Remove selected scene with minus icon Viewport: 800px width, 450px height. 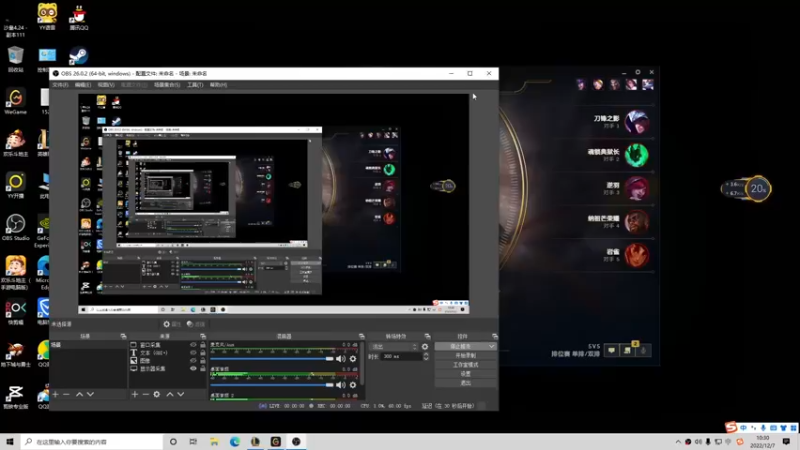click(x=66, y=394)
